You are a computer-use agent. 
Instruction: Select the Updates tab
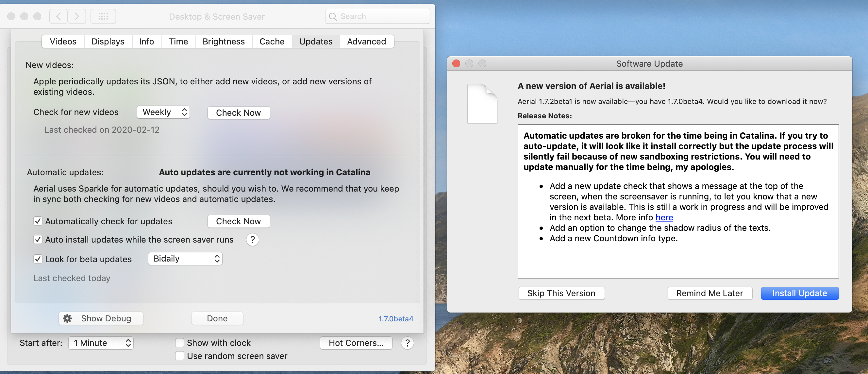point(316,42)
